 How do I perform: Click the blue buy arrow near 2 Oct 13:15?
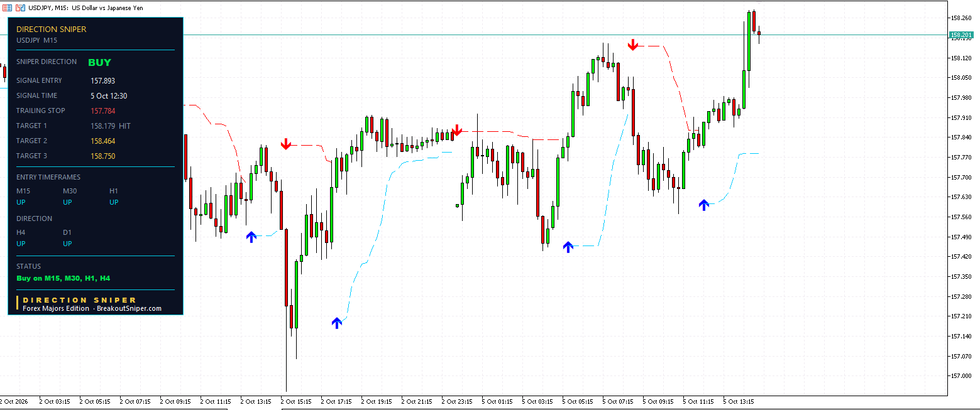(x=251, y=237)
